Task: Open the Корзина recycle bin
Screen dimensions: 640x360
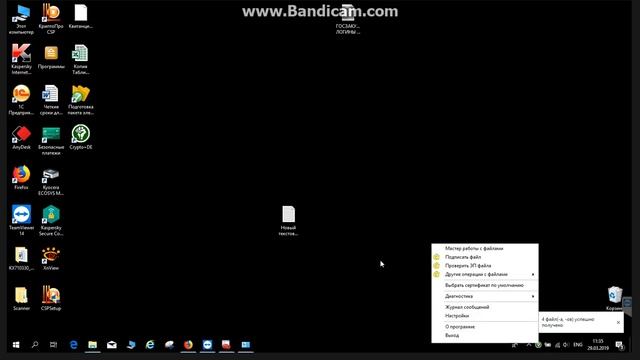Action: 615,298
